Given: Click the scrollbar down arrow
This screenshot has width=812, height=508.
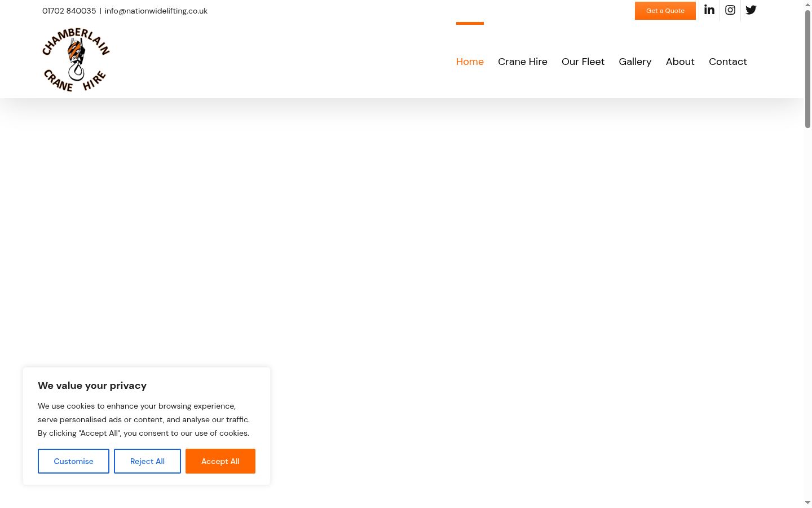Looking at the screenshot, I should click(x=807, y=503).
